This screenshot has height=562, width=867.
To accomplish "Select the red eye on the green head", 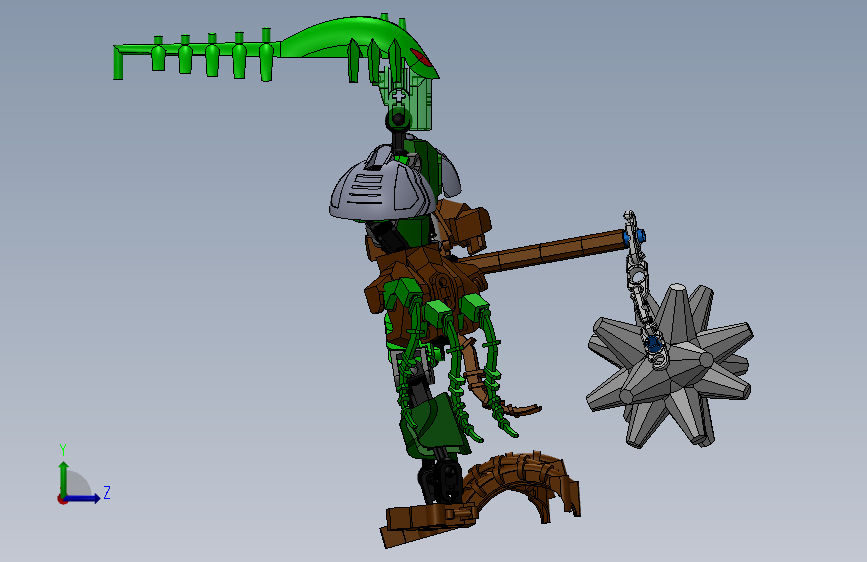I will pos(420,57).
